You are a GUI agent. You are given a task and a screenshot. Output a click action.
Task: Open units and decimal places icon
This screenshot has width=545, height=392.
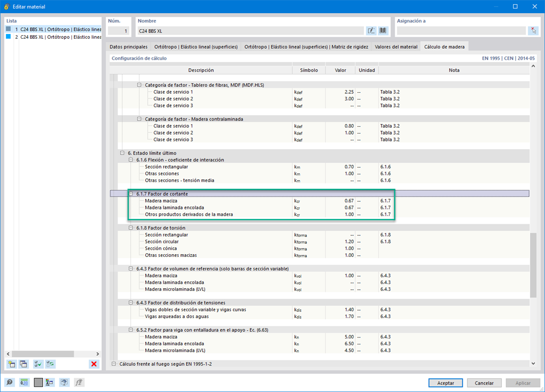(x=24, y=382)
